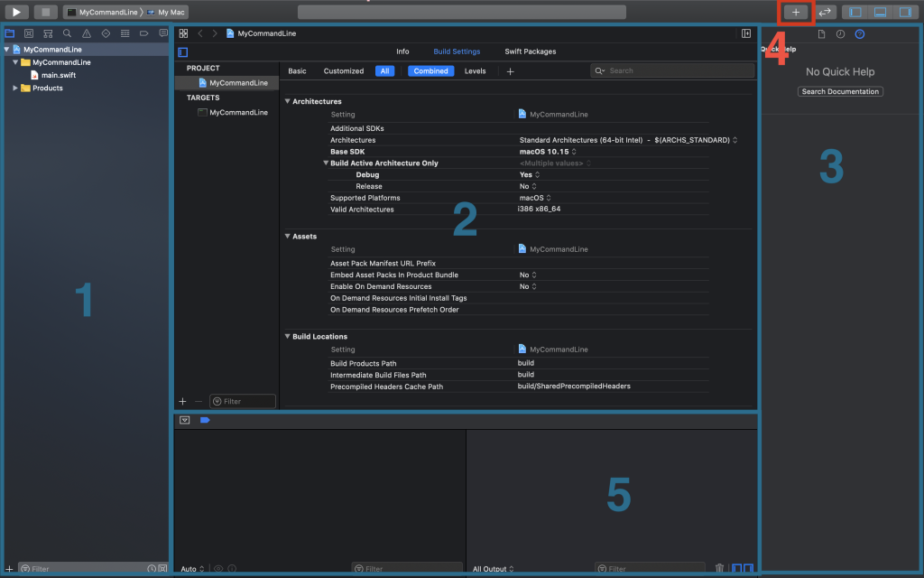Toggle the console pane
Screen dimensions: 924x578
(748, 569)
